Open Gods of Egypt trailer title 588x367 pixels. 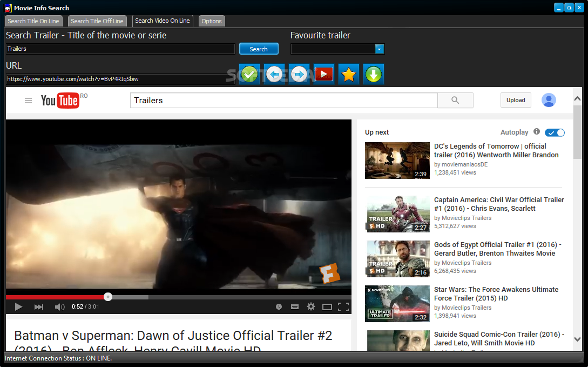[x=498, y=249]
